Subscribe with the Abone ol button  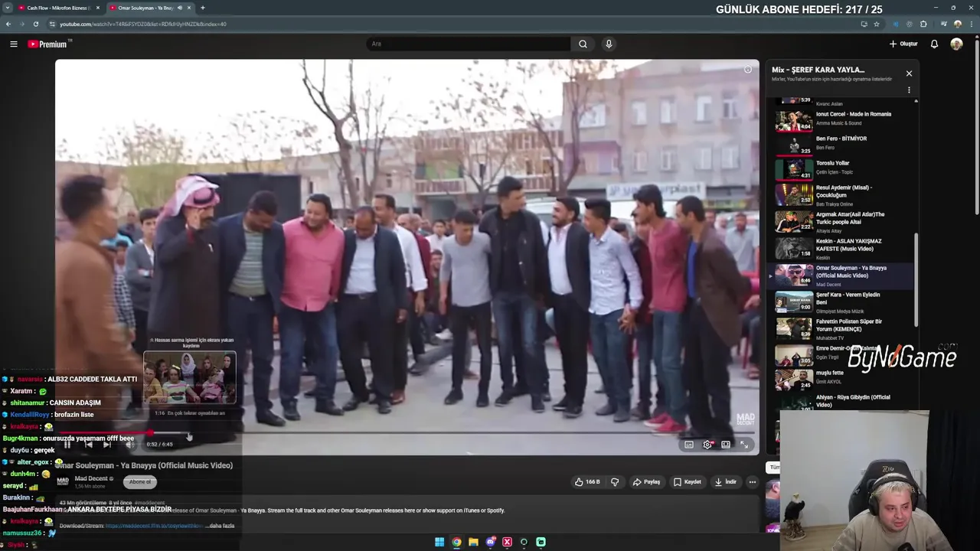[x=140, y=481]
